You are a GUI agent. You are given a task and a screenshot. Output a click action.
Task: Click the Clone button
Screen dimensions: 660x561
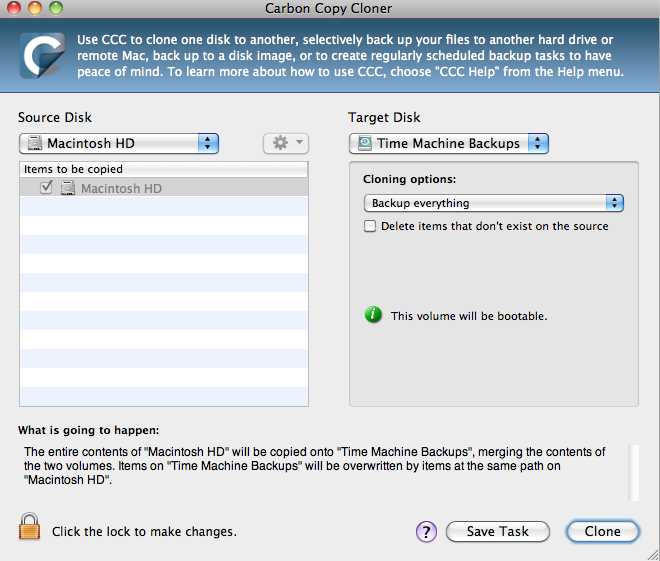point(602,532)
